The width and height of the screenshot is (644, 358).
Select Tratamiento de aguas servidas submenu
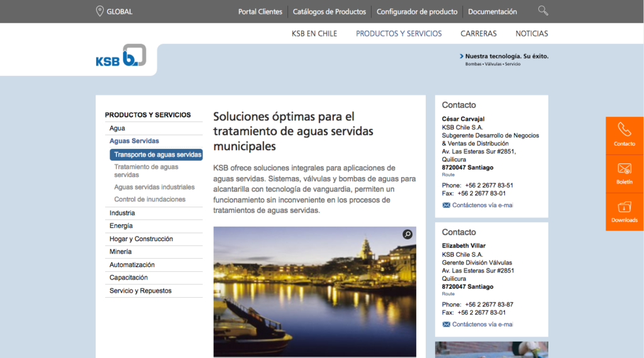tap(146, 171)
